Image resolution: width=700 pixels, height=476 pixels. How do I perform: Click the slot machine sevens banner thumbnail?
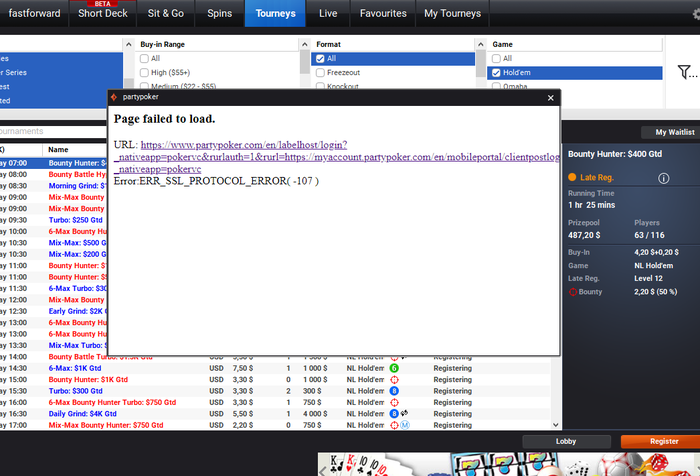click(504, 464)
